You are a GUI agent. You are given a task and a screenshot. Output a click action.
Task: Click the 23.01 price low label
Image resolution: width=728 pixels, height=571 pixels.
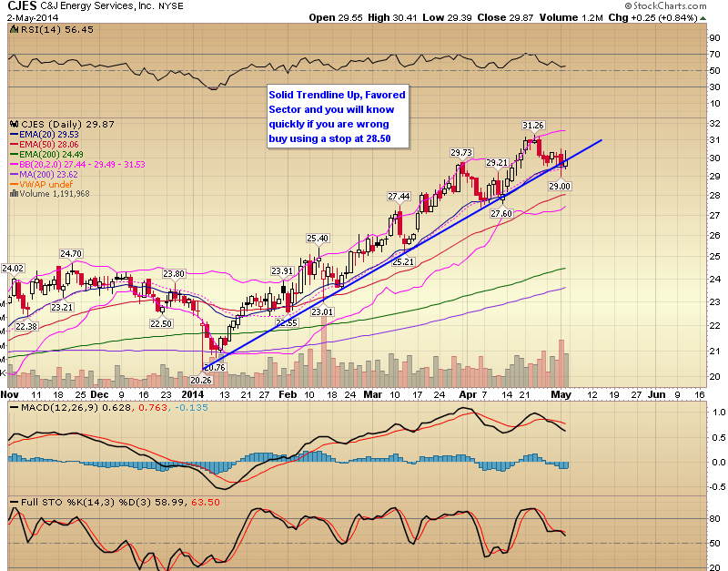click(x=322, y=311)
